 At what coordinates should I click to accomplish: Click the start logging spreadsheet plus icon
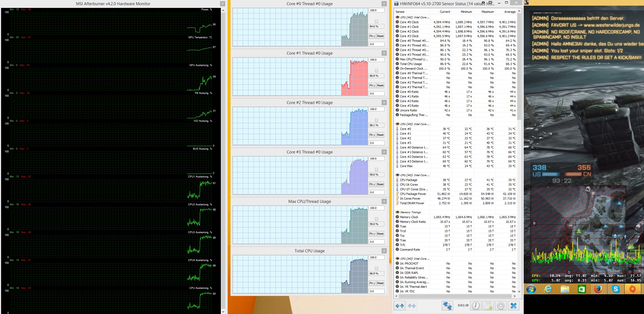(x=488, y=306)
